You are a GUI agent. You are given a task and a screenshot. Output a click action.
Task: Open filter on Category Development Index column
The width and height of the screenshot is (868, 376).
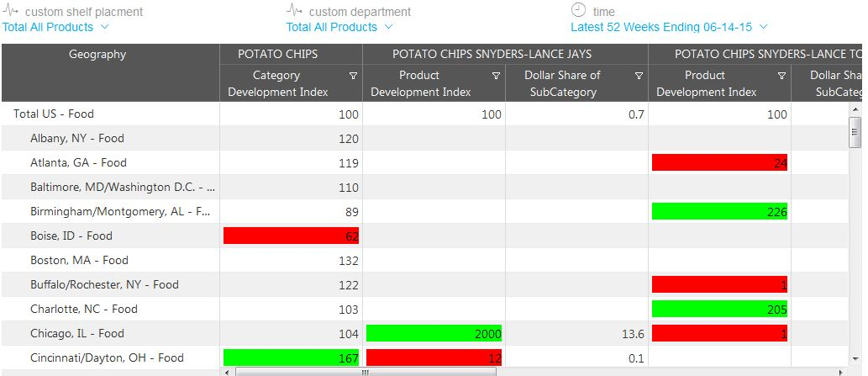click(353, 76)
